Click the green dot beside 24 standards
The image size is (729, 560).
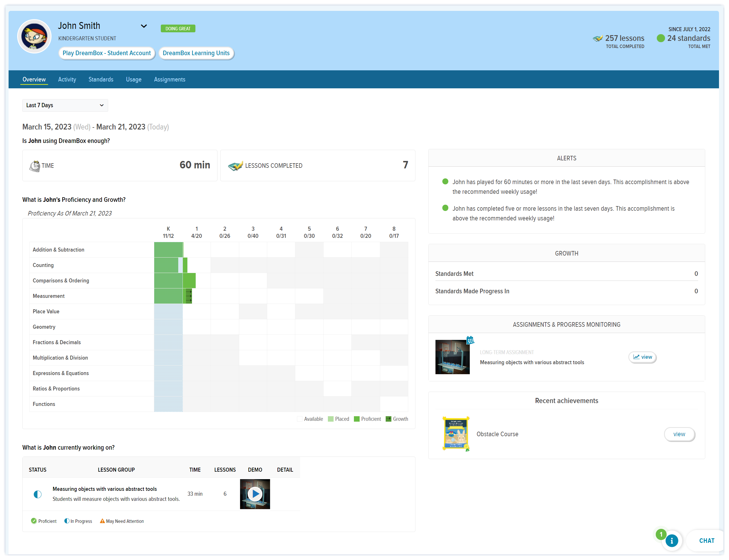661,38
